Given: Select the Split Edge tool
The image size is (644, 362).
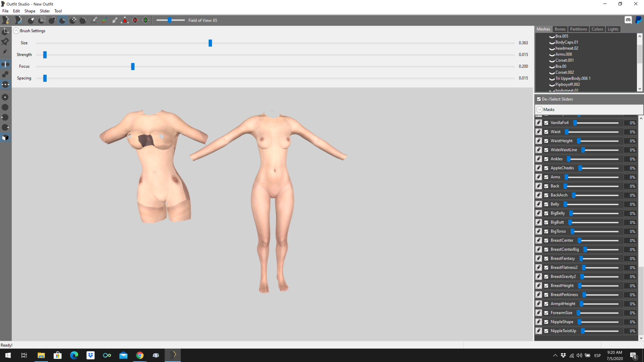Looking at the screenshot, I should (x=146, y=20).
